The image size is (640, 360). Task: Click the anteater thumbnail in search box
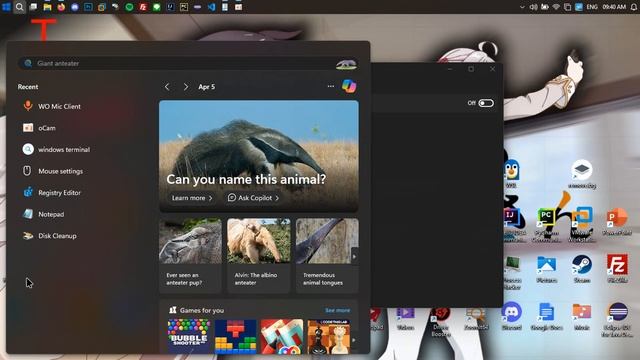coord(346,64)
